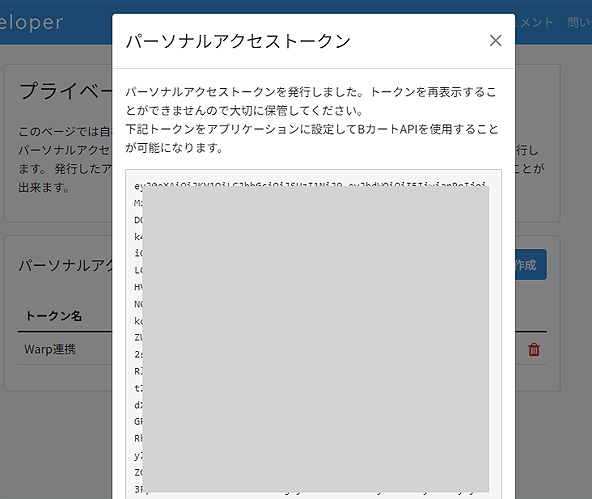Click the partially visible 'eloper' logo in header
The width and height of the screenshot is (592, 499).
click(x=31, y=23)
